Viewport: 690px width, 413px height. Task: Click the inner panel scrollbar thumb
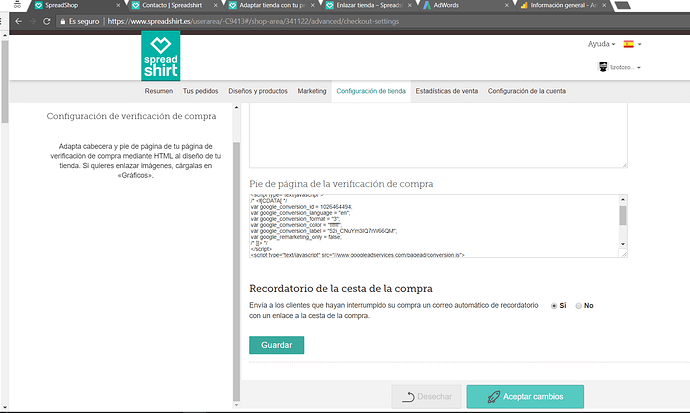pos(236,271)
